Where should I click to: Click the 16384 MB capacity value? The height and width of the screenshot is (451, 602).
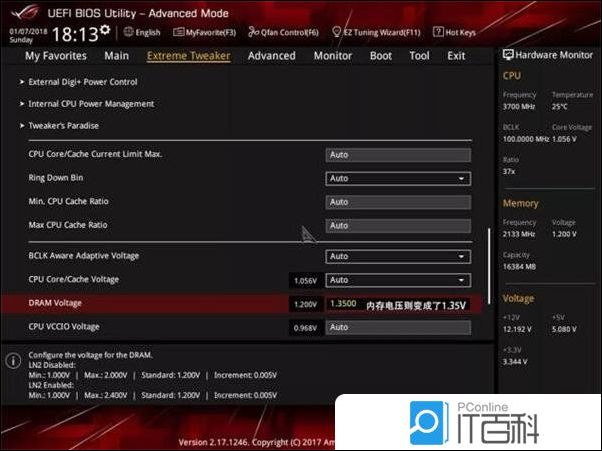519,266
